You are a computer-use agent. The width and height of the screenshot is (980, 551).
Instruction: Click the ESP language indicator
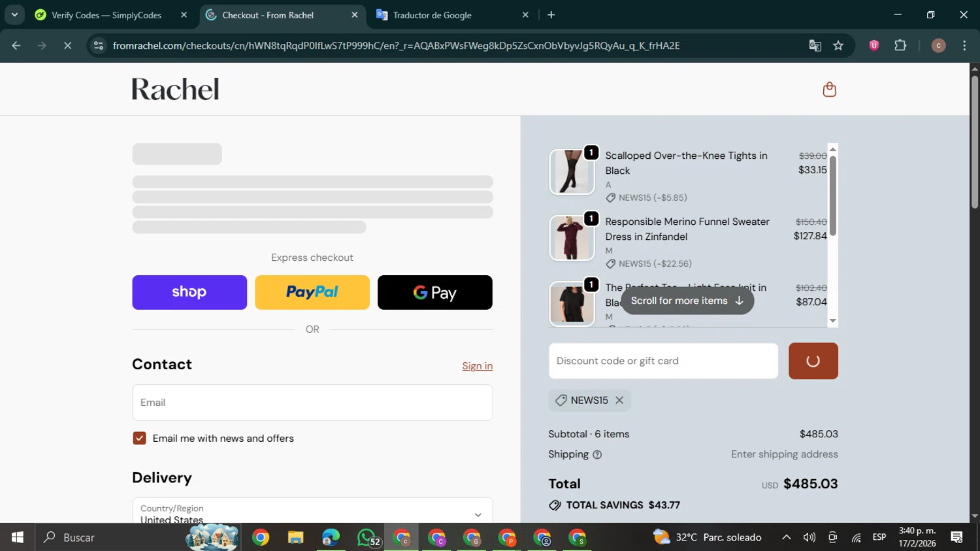(x=879, y=537)
